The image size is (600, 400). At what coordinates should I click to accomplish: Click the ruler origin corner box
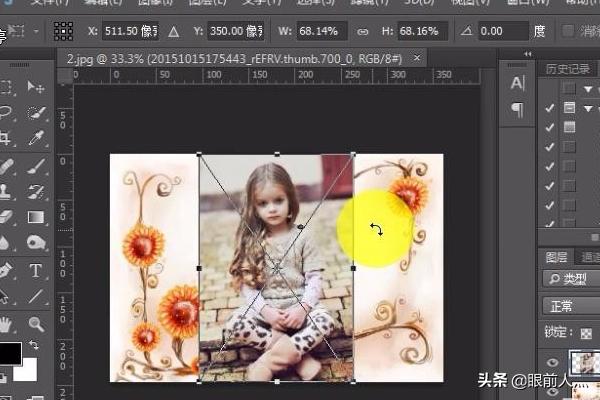pos(65,76)
